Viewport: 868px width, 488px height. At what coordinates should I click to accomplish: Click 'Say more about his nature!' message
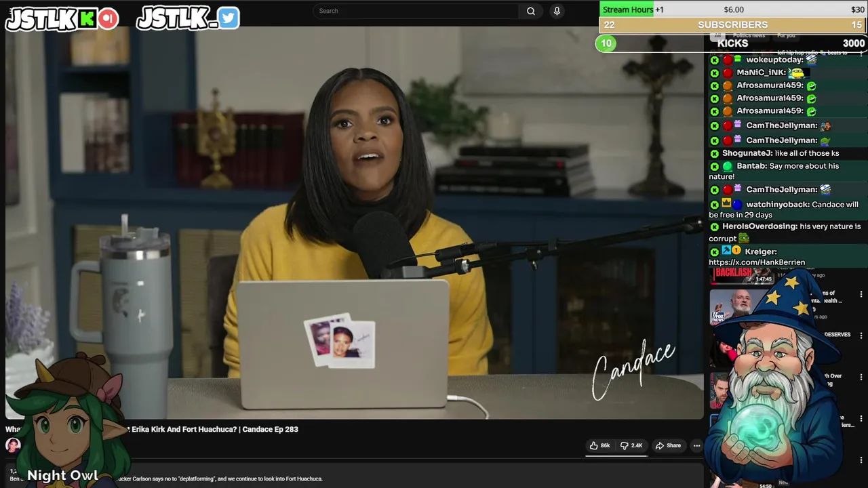click(774, 171)
